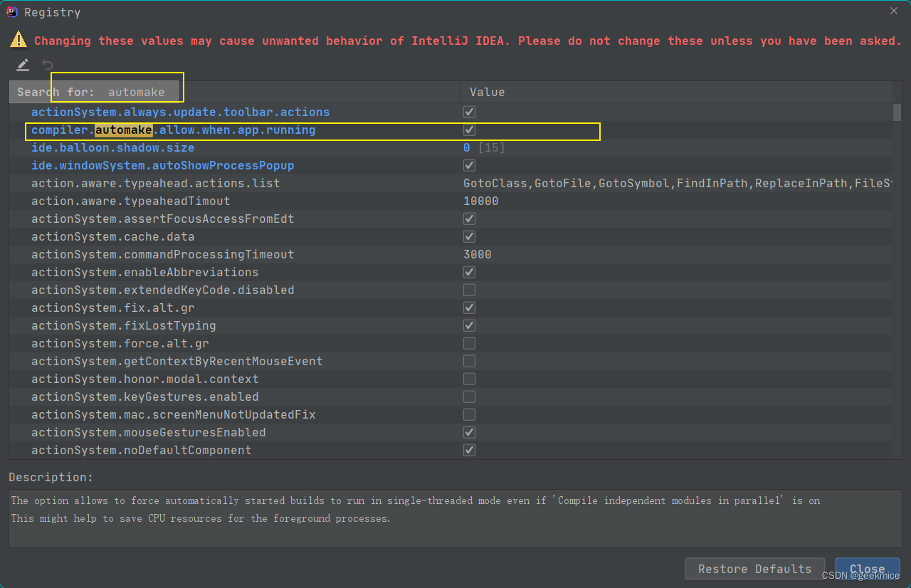
Task: Select the ide.windowSystem.autoShowProcessPopup key
Action: [x=162, y=165]
